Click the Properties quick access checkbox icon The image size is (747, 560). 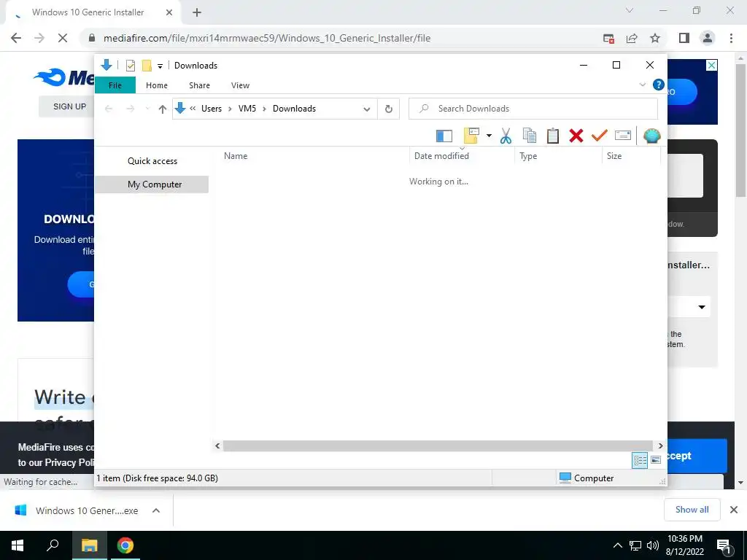point(131,66)
